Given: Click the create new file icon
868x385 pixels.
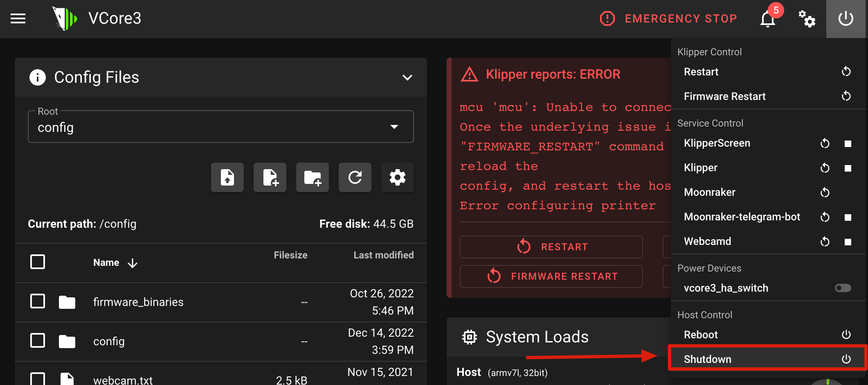Looking at the screenshot, I should pos(270,177).
